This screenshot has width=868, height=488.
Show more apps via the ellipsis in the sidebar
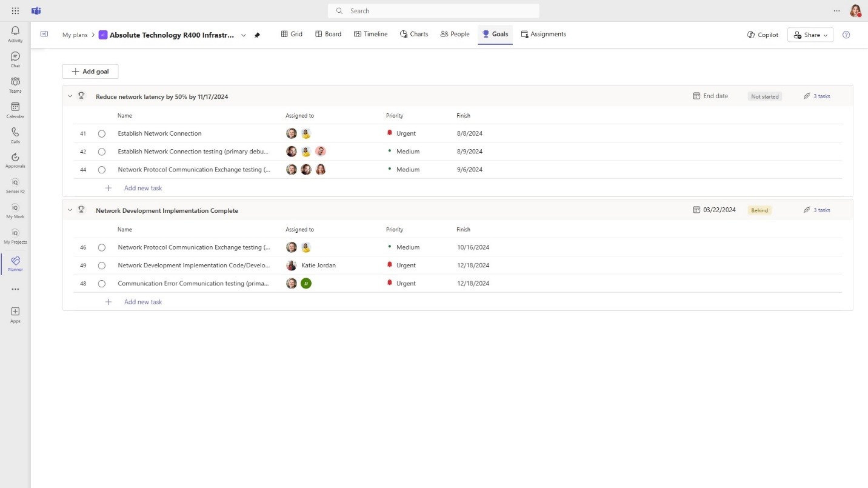(x=15, y=289)
